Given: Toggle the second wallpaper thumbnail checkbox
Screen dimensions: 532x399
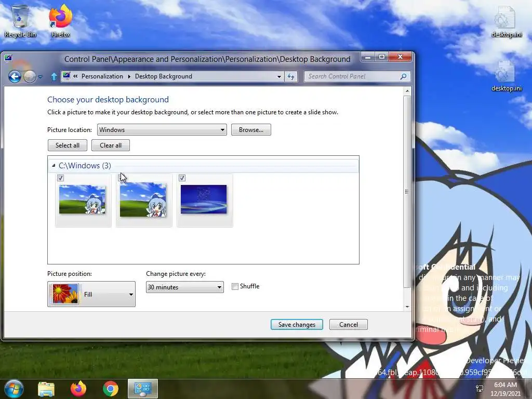Looking at the screenshot, I should point(121,178).
